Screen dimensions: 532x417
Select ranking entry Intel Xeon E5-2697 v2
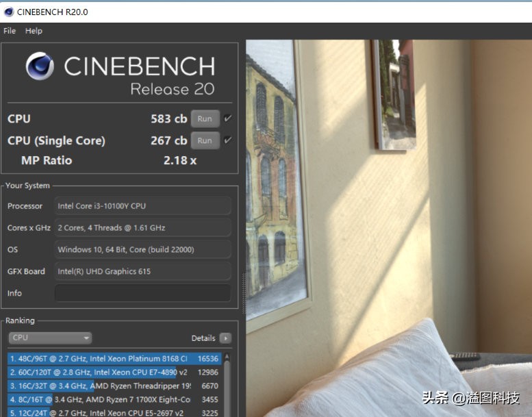tap(114, 412)
